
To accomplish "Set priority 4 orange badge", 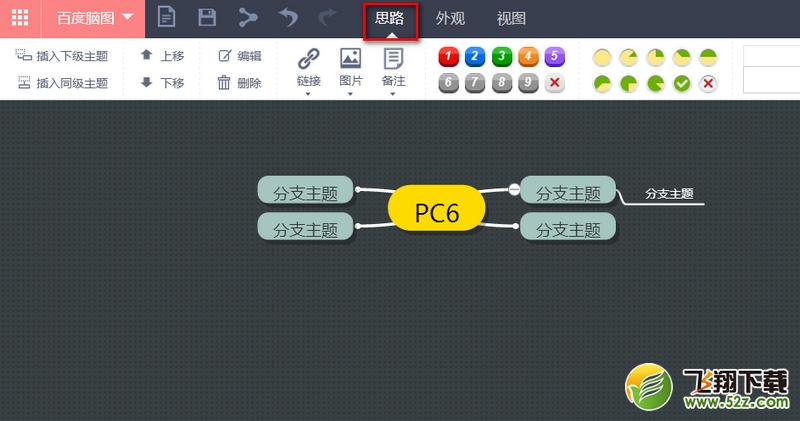I will tap(528, 57).
